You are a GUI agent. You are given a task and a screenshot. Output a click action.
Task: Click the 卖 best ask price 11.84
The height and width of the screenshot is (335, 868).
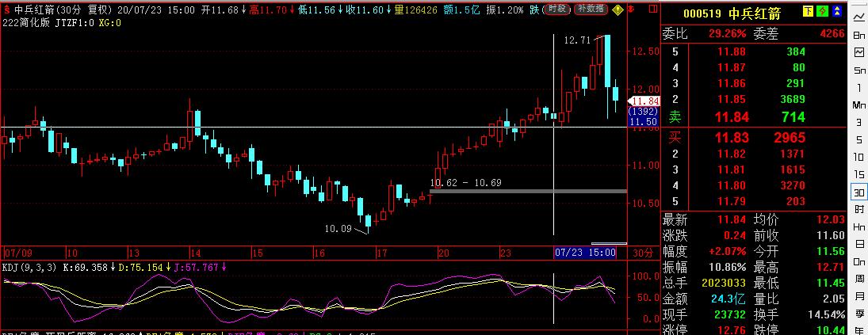732,117
